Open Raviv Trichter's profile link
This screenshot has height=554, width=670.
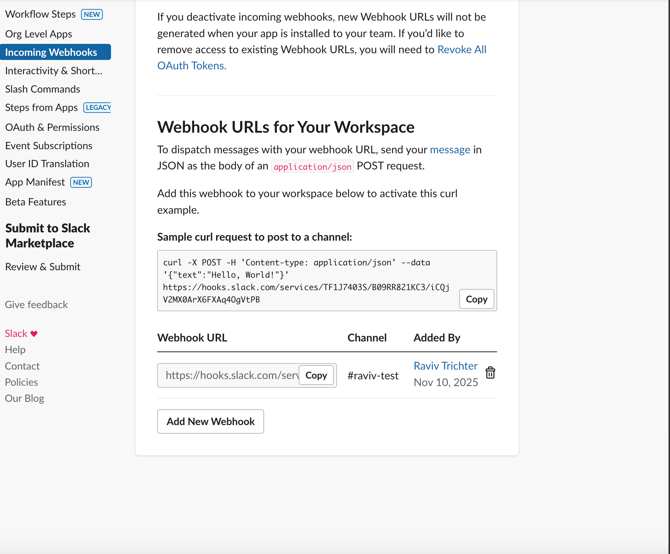445,366
